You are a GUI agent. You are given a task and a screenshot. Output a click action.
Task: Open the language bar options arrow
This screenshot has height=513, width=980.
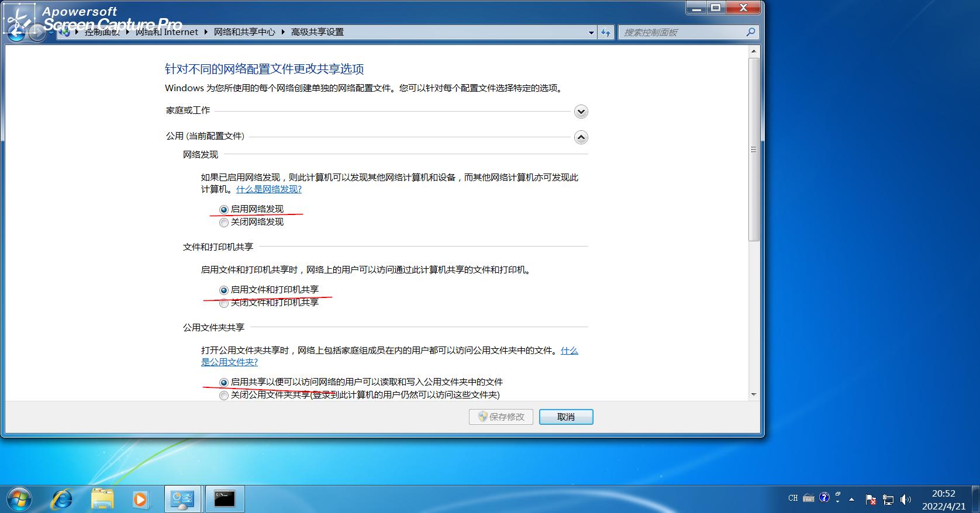(x=838, y=502)
